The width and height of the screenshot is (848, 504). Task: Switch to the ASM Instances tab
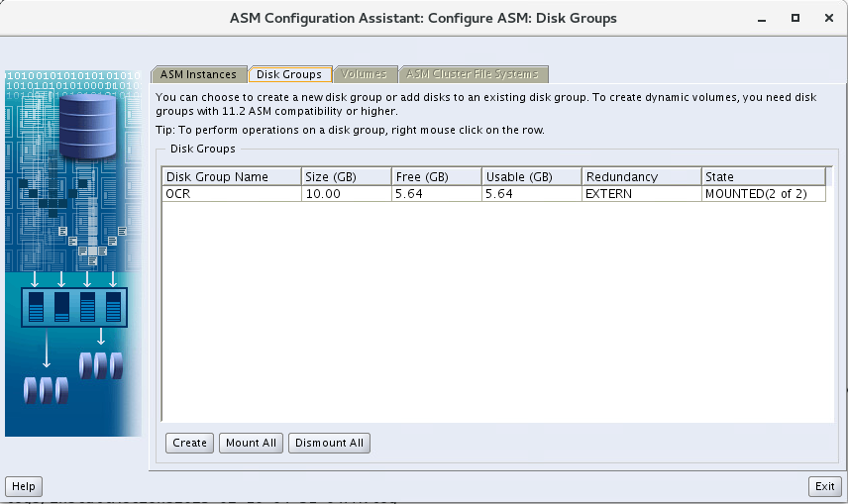(198, 74)
